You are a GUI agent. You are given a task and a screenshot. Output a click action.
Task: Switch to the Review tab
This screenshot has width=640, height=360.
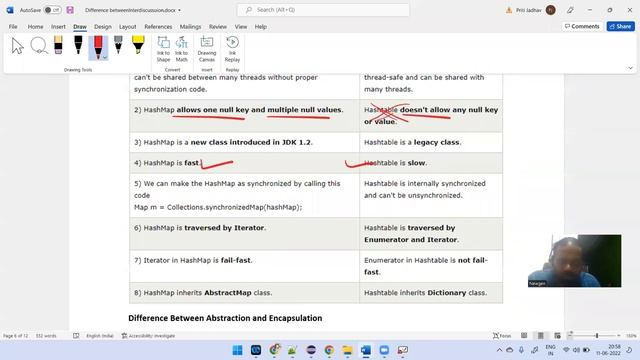coord(218,27)
